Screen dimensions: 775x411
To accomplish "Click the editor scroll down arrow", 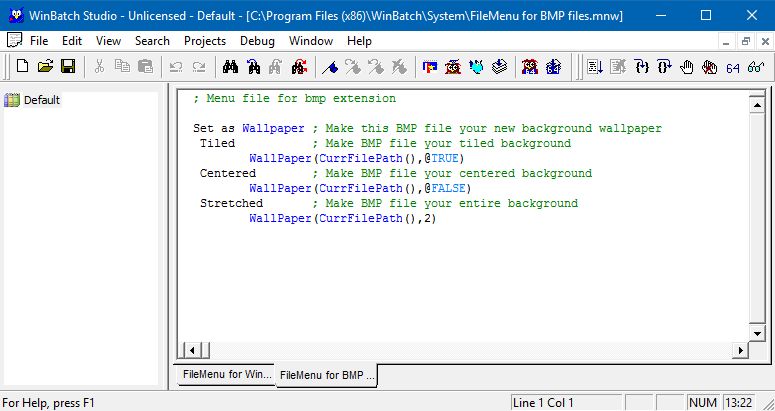I will 757,333.
